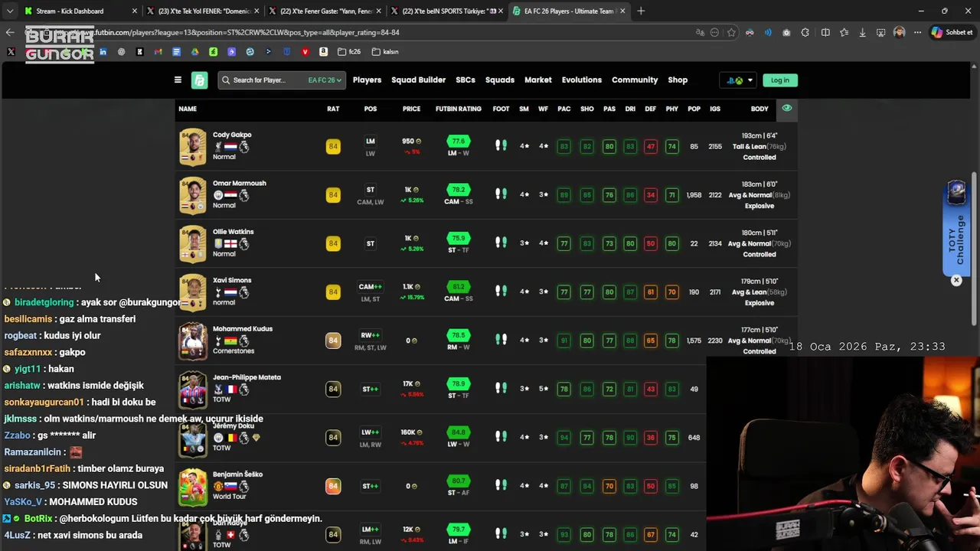
Task: Click the France flag under Jean-Philippe Mateta
Action: tap(230, 390)
